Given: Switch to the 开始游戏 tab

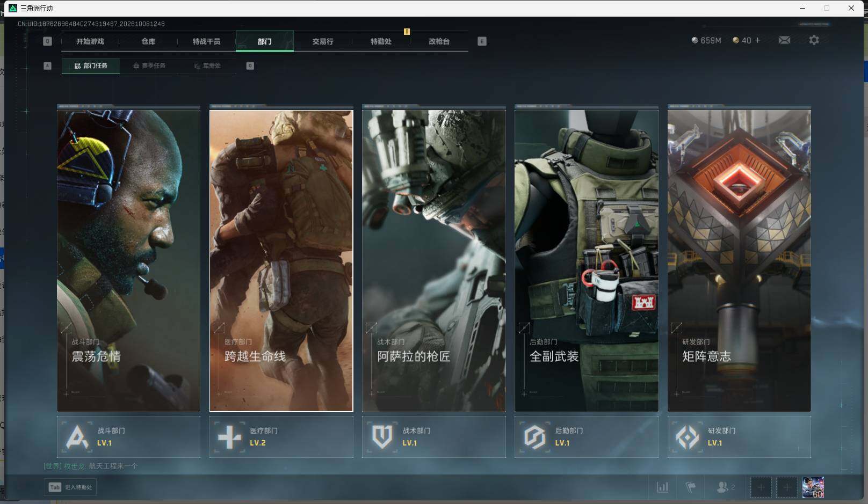Looking at the screenshot, I should click(x=90, y=41).
